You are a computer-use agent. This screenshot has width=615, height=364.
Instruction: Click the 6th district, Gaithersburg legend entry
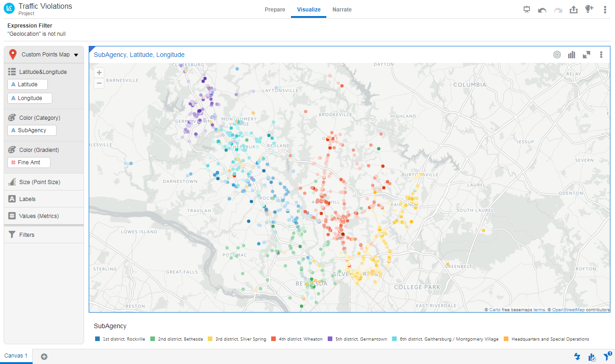pyautogui.click(x=445, y=339)
